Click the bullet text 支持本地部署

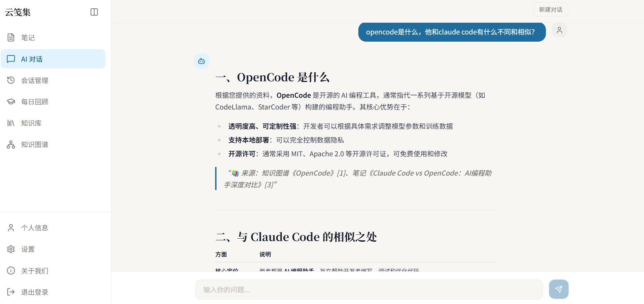(249, 140)
